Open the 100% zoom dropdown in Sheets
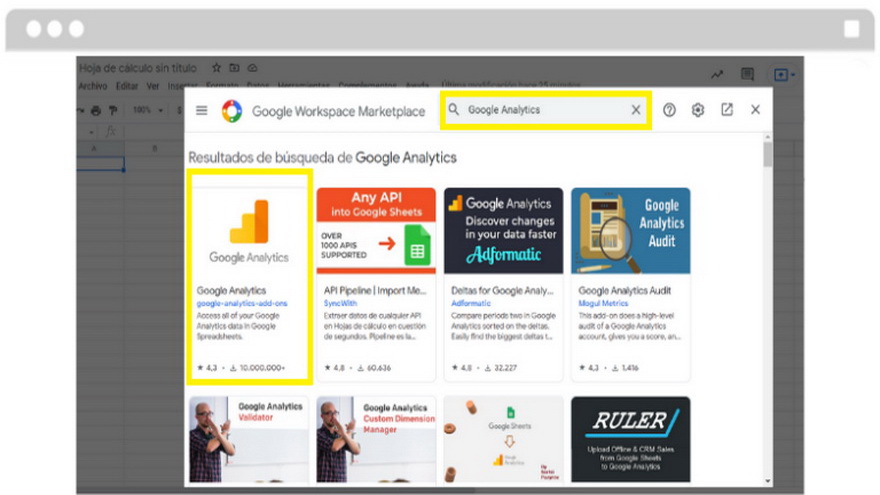The height and width of the screenshot is (495, 880). click(148, 111)
